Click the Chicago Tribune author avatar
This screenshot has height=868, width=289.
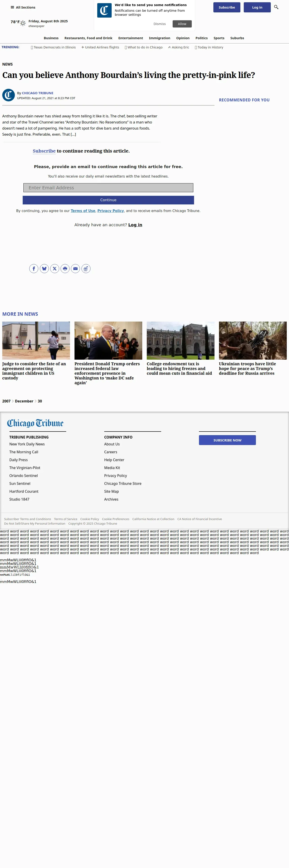point(8,95)
